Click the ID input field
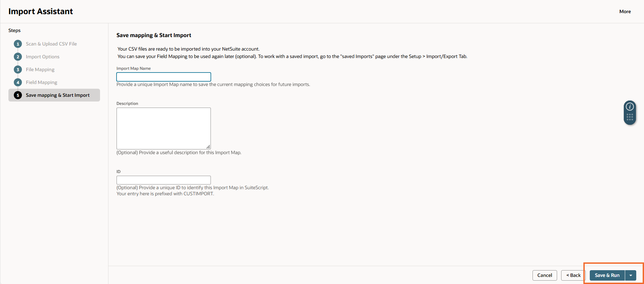 (x=164, y=180)
